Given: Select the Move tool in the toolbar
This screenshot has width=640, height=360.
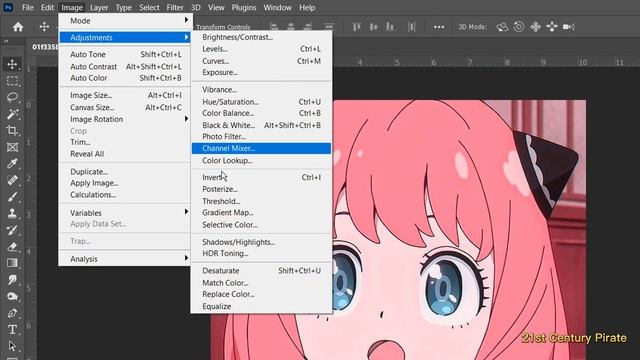Looking at the screenshot, I should (12, 64).
